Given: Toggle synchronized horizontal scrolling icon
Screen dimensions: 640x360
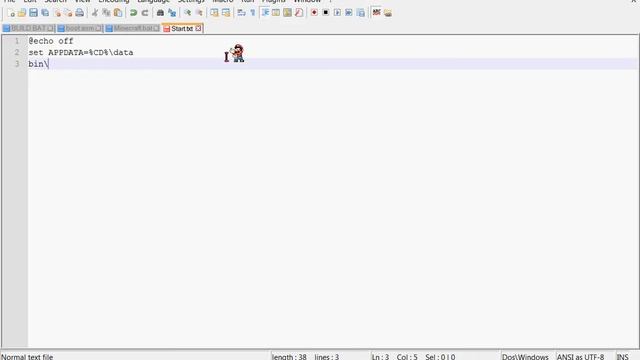Looking at the screenshot, I should [226, 13].
